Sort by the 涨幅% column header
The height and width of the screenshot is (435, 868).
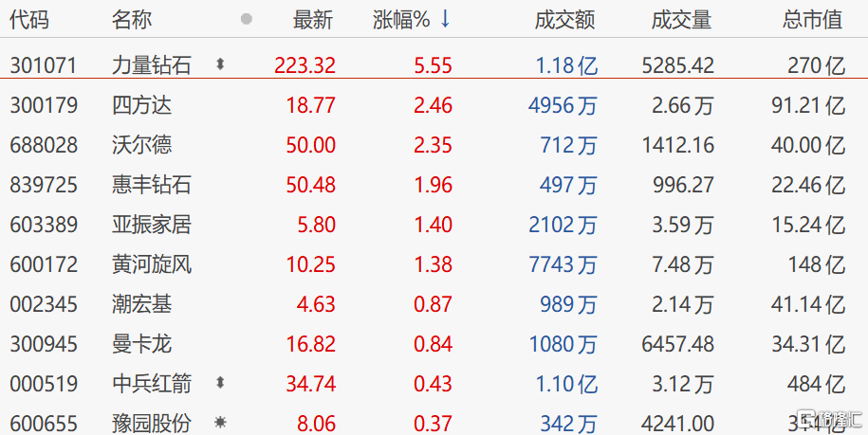coord(401,20)
